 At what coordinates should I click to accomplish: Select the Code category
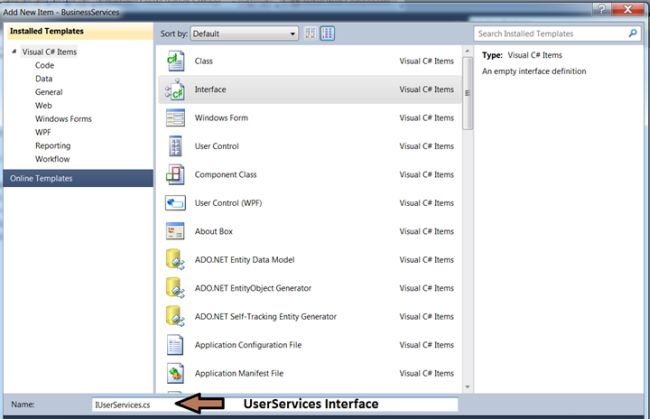coord(45,65)
